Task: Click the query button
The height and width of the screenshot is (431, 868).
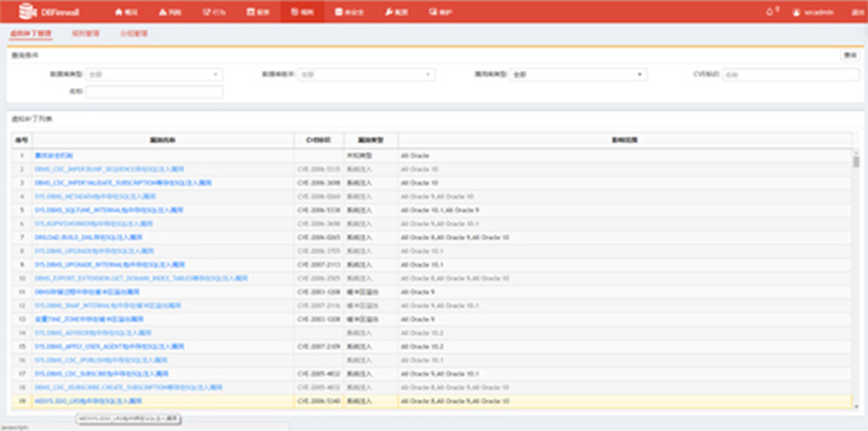Action: click(850, 56)
